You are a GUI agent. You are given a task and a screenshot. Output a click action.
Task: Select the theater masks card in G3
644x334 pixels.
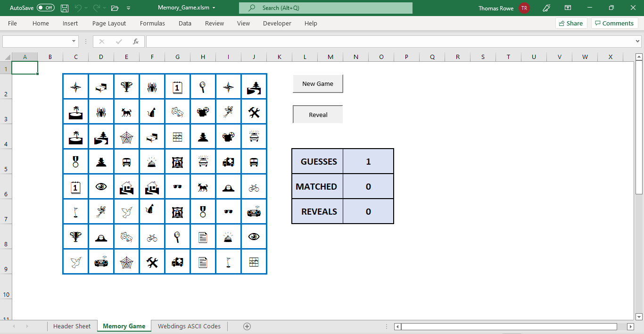178,112
